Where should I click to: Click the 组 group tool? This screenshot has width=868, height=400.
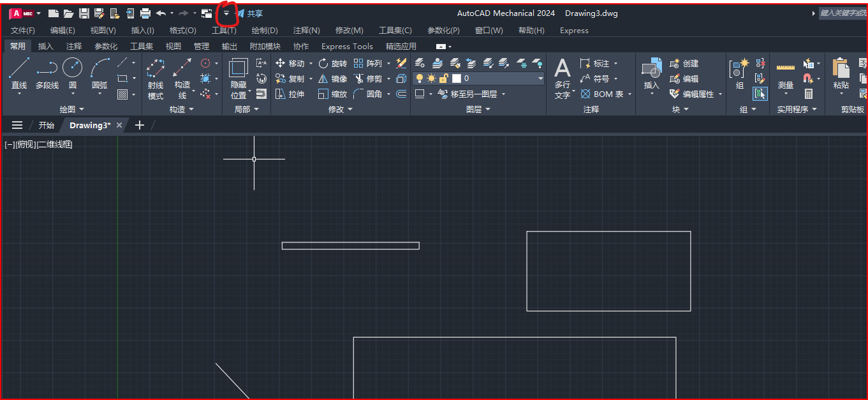pyautogui.click(x=740, y=75)
